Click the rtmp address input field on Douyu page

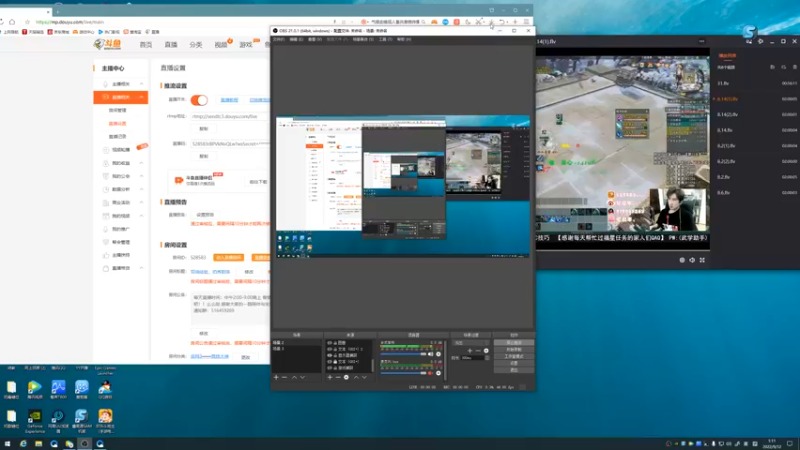230,116
